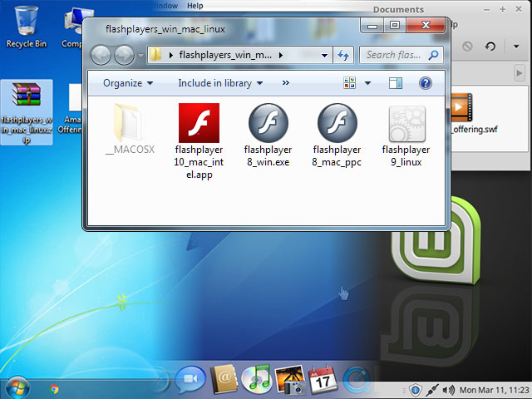Image resolution: width=532 pixels, height=399 pixels.
Task: Open the Help menu in menu bar
Action: [x=195, y=5]
